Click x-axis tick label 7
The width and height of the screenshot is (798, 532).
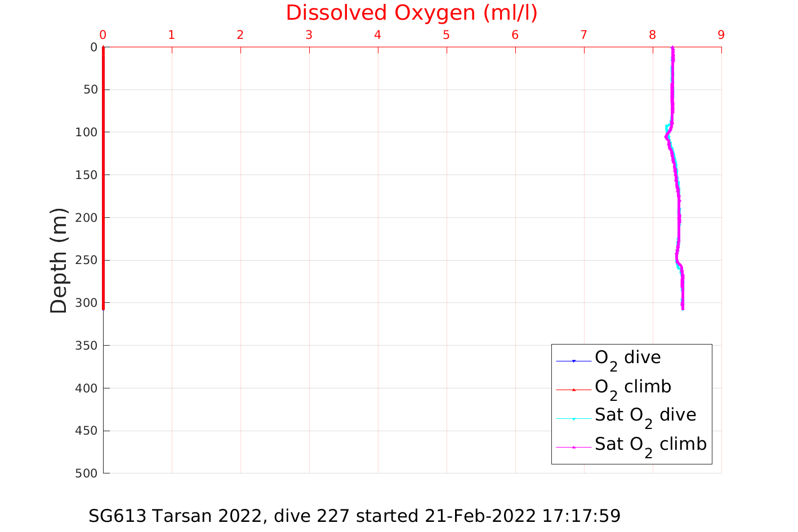tap(584, 35)
